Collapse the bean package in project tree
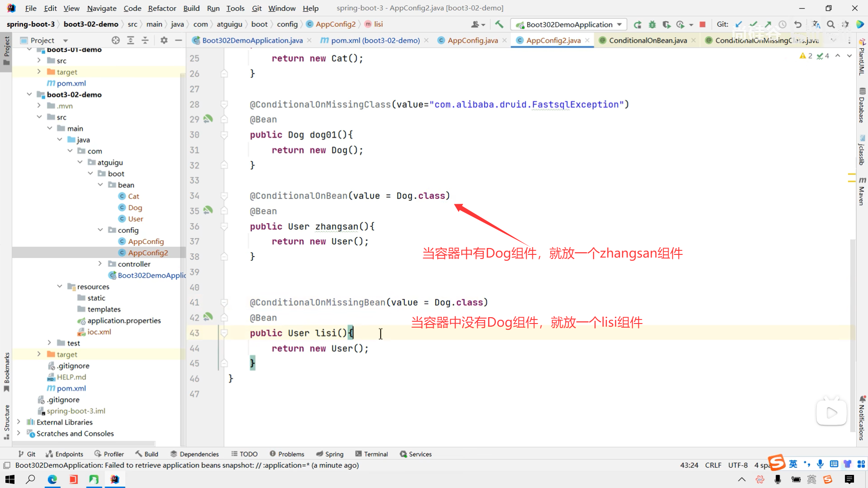 (x=100, y=185)
